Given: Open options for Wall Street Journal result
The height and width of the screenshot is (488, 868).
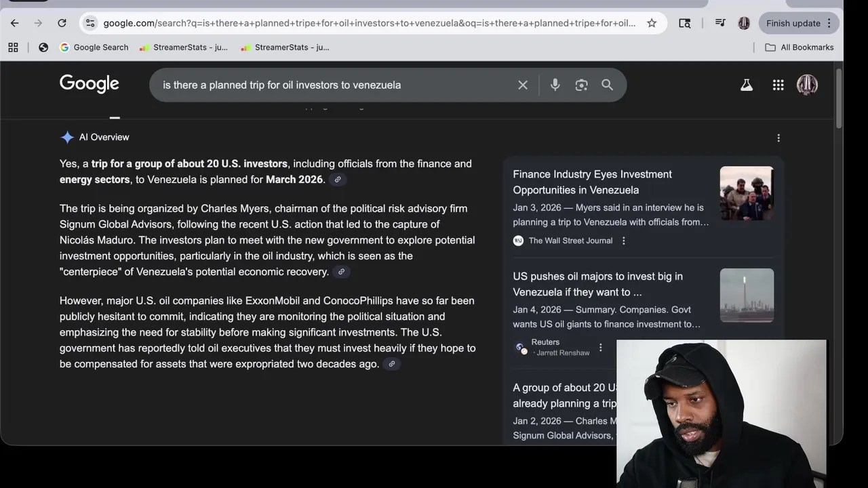Looking at the screenshot, I should coord(624,241).
